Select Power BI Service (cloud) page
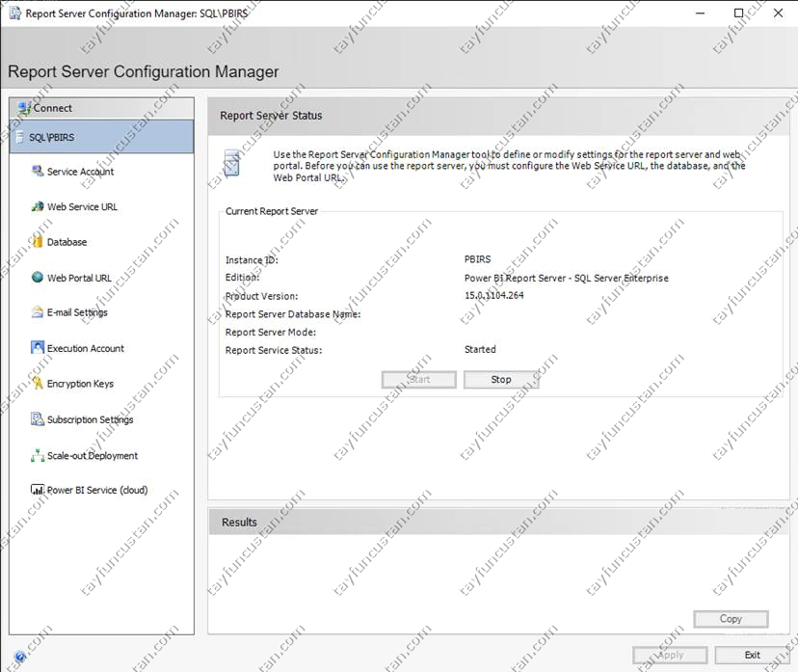 [97, 490]
